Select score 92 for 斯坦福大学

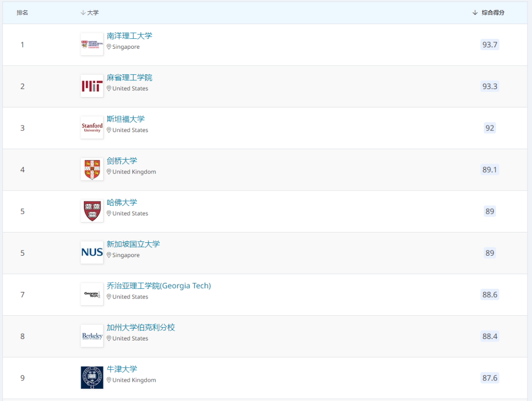tap(490, 128)
